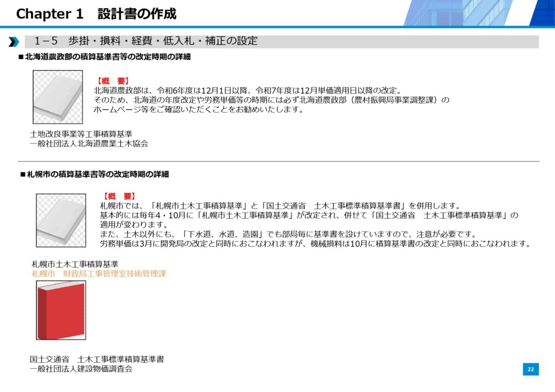Image resolution: width=555 pixels, height=392 pixels.
Task: Click the Chapter 1 設計書の作成 title
Action: point(96,14)
